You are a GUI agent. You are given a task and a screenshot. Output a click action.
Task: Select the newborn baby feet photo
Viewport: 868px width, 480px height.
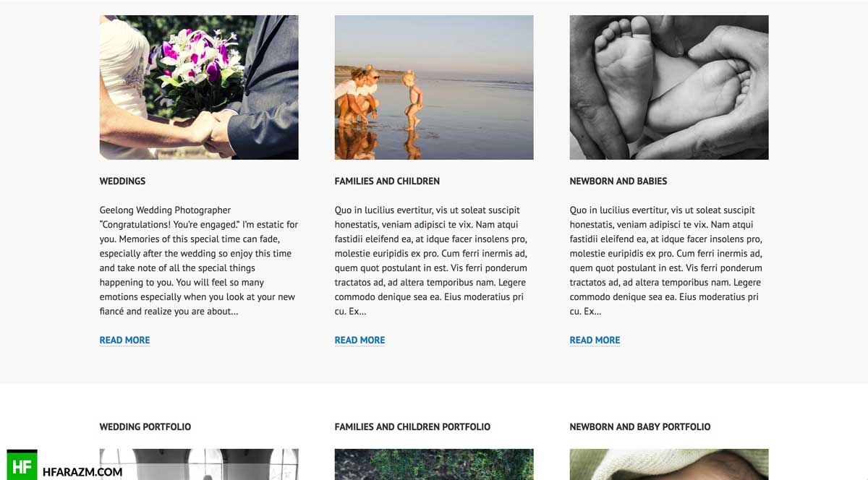669,87
